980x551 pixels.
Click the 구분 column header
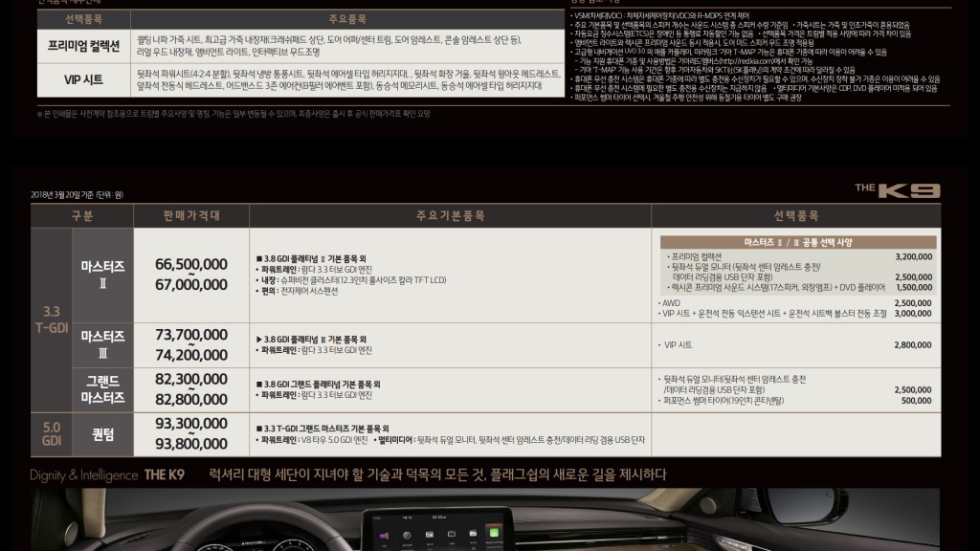(81, 215)
